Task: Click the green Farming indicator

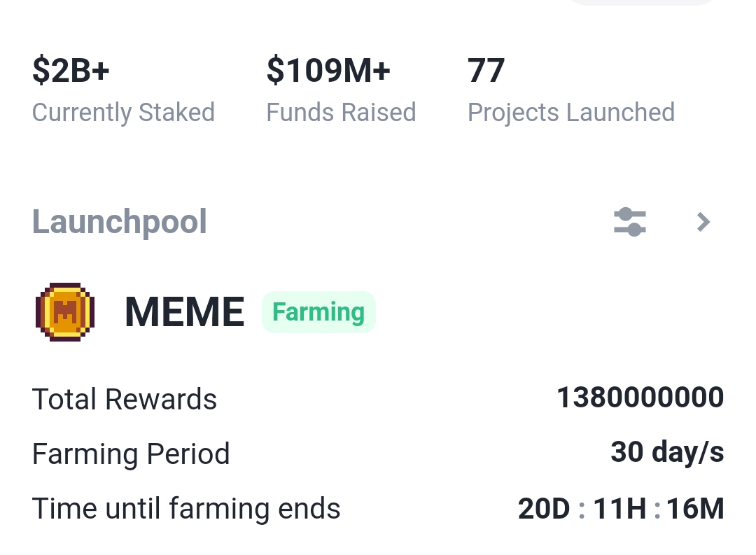Action: tap(318, 311)
